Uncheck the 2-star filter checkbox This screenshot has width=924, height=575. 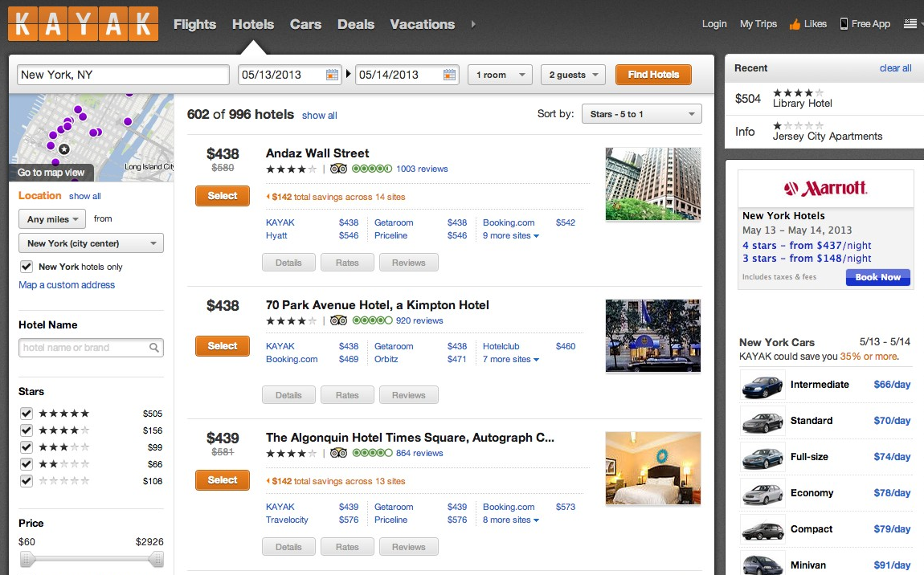pos(27,463)
